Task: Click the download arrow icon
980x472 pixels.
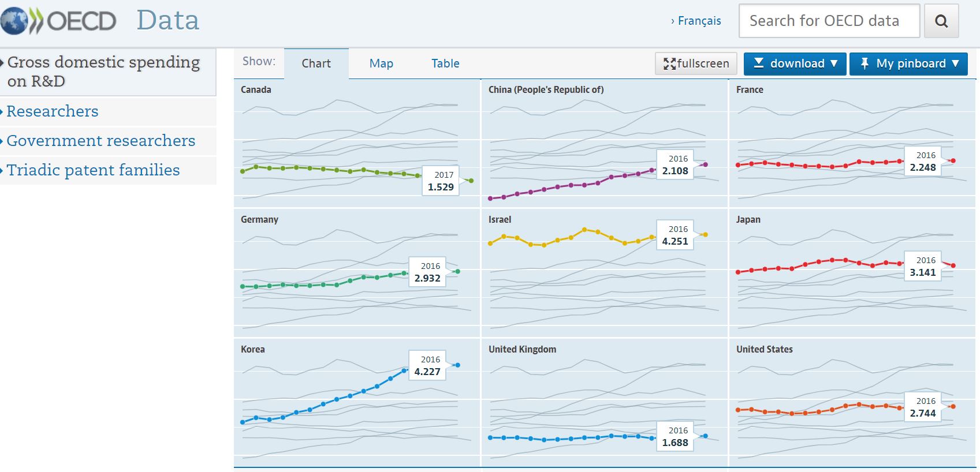Action: point(759,63)
